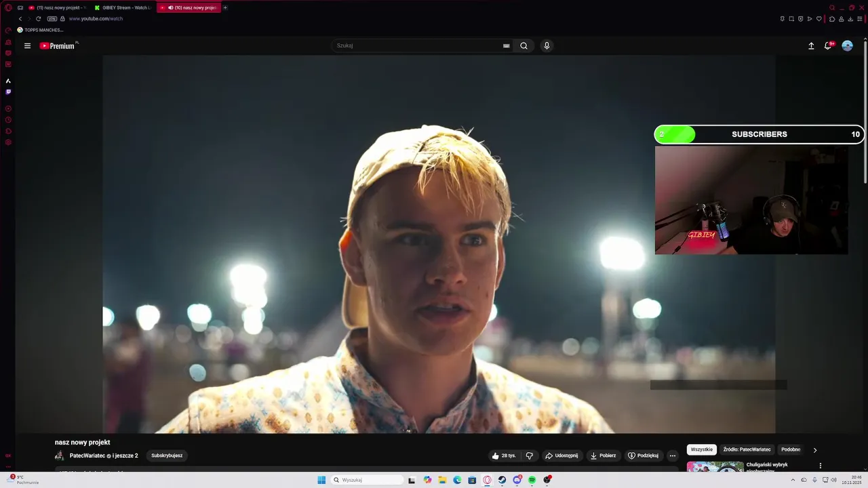Image resolution: width=868 pixels, height=488 pixels.
Task: Open more actions three-dot menu beside Podziękuj
Action: click(673, 455)
